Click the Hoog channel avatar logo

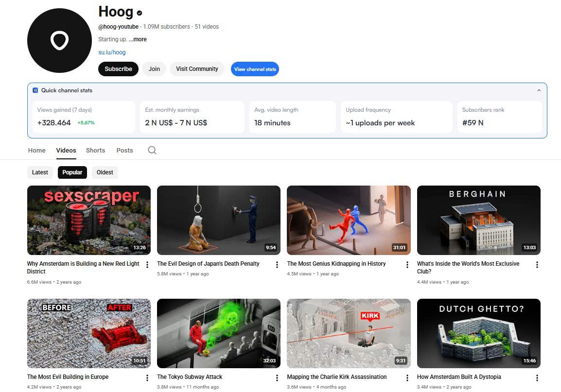coord(59,41)
